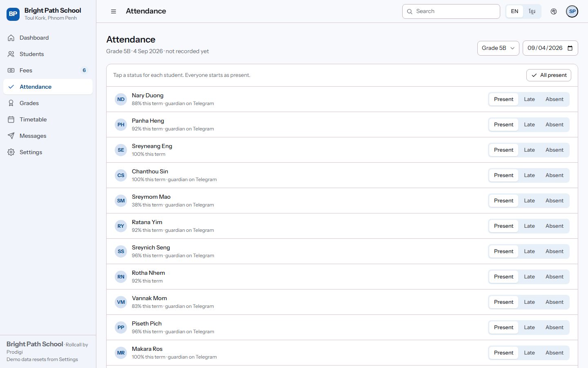Click the student name Vannak Mom
The image size is (588, 368).
pos(149,298)
